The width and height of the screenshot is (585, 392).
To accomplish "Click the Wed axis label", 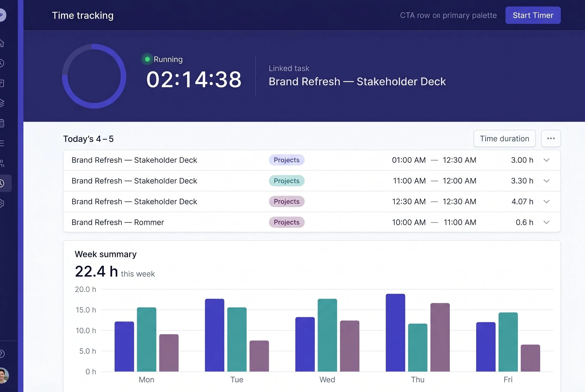I will [x=327, y=380].
